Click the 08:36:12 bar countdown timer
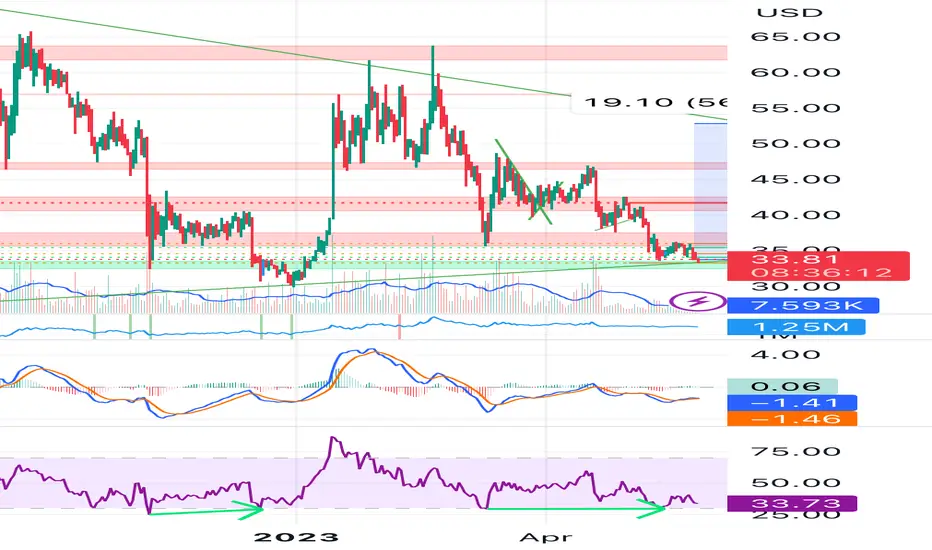Image resolution: width=932 pixels, height=550 pixels. (x=821, y=273)
